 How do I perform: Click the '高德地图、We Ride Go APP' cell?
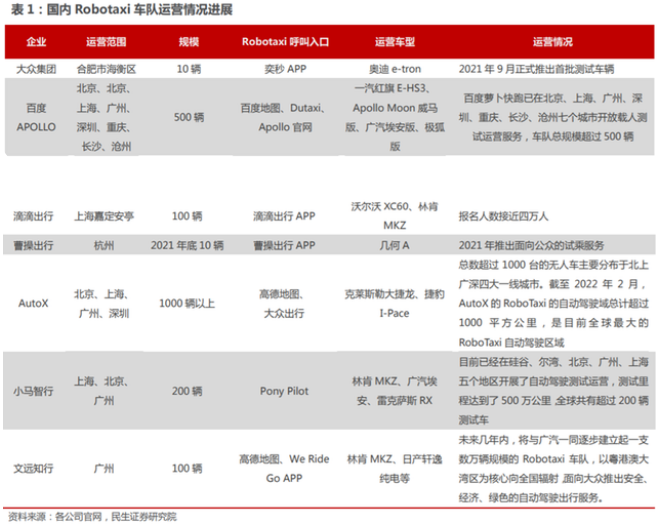click(x=284, y=468)
